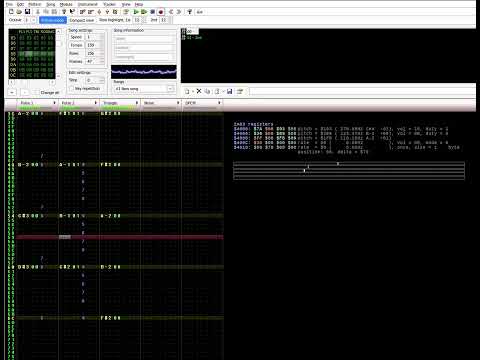The height and width of the screenshot is (360, 480).
Task: Open module properties from toolbar
Action: [x=126, y=12]
